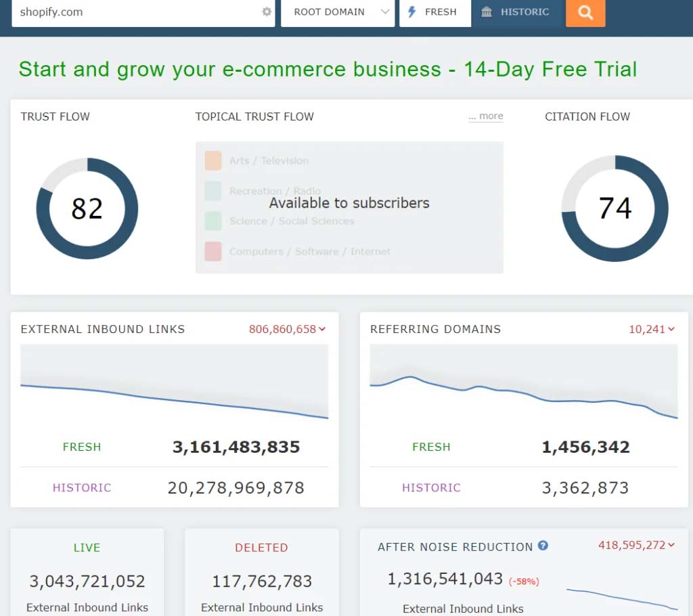Expand the 418,595,272 noise reduction dropdown
This screenshot has width=693, height=616.
tap(636, 545)
